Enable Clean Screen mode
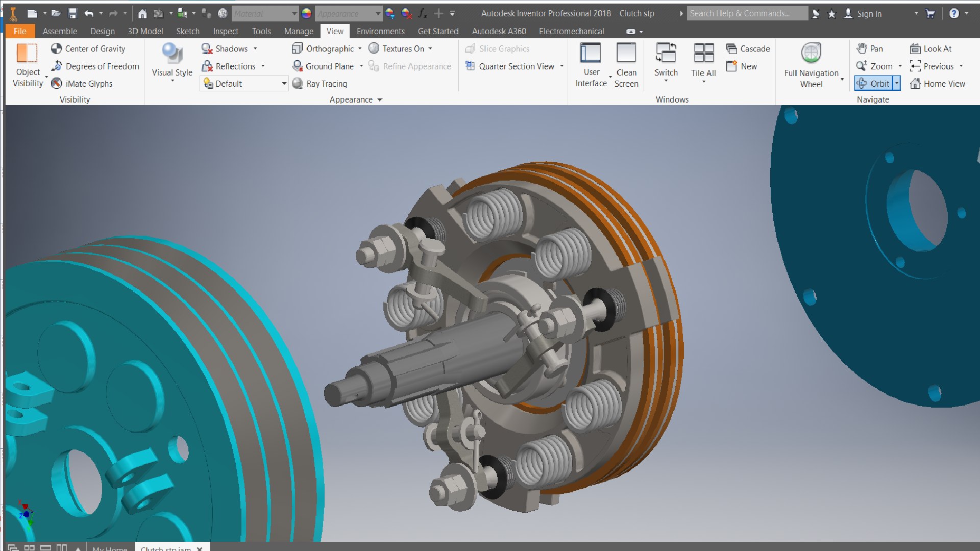Image resolution: width=980 pixels, height=551 pixels. coord(626,65)
